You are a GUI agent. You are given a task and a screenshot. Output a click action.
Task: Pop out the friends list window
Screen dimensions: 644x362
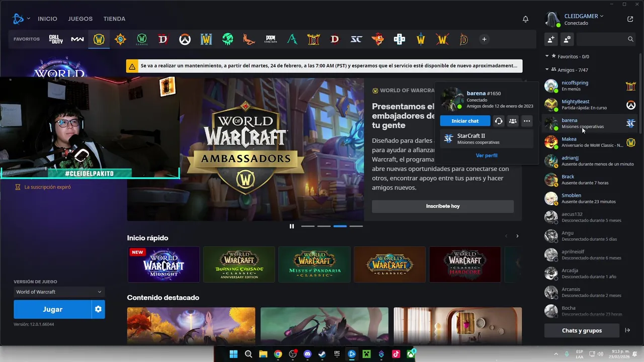(630, 19)
